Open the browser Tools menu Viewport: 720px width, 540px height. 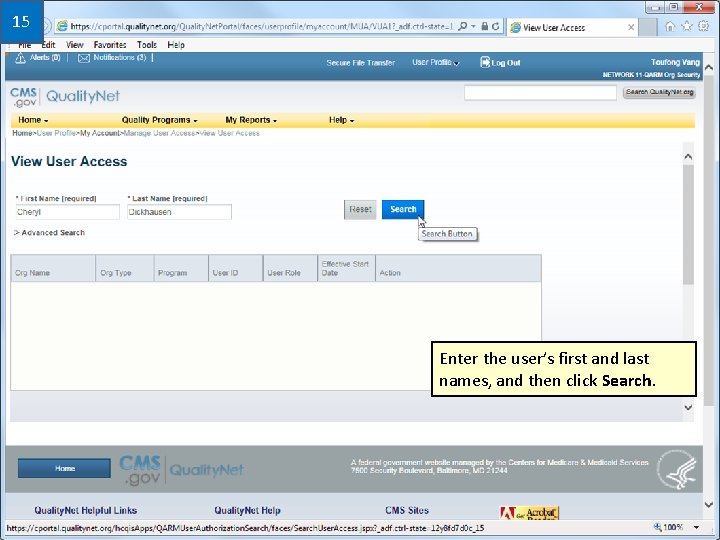[x=146, y=45]
